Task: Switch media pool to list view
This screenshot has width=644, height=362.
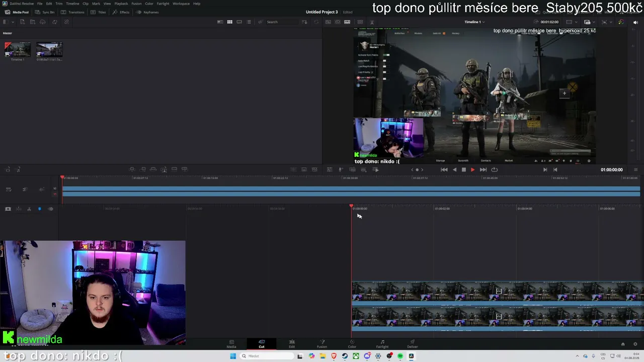Action: click(249, 22)
